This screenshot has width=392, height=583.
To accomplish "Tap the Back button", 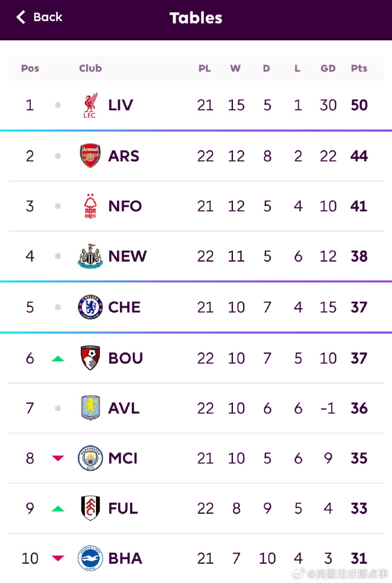I will (39, 17).
